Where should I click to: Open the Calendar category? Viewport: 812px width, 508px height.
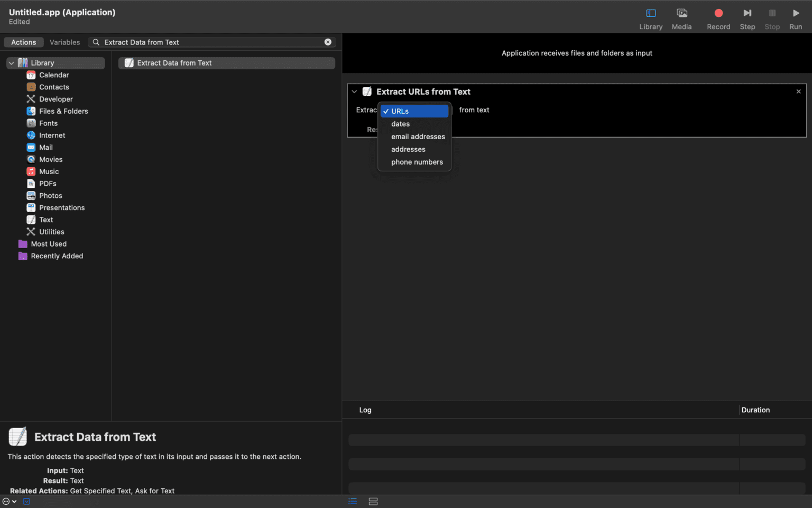53,75
